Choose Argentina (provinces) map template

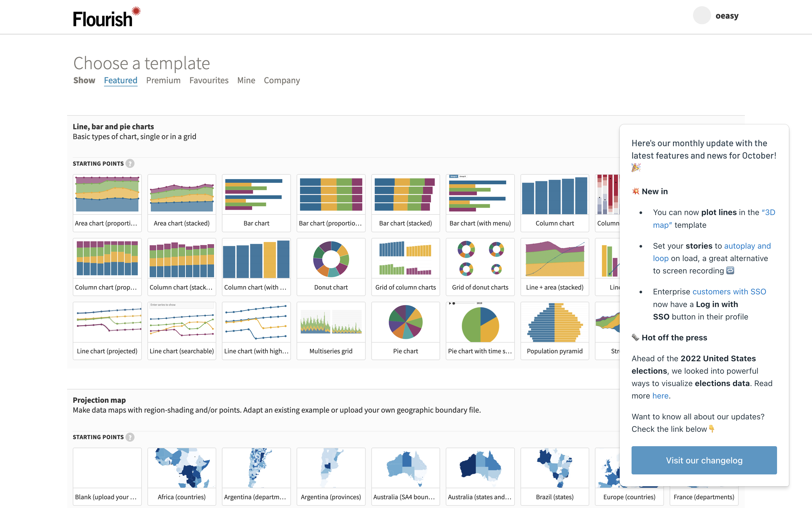point(331,476)
